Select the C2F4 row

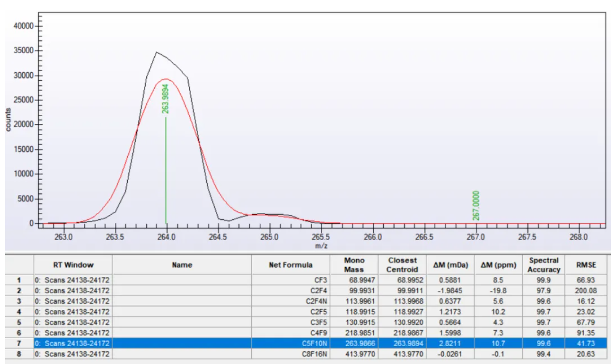[320, 290]
